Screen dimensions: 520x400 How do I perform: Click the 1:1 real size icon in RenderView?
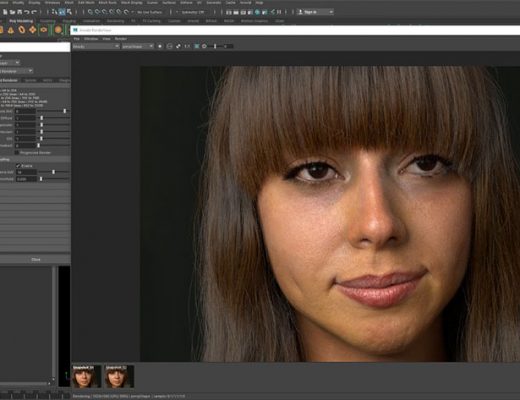187,46
